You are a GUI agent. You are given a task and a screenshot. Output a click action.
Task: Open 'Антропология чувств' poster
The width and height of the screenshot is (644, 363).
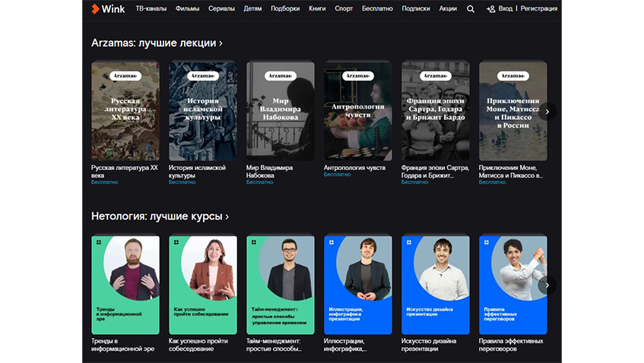(358, 111)
